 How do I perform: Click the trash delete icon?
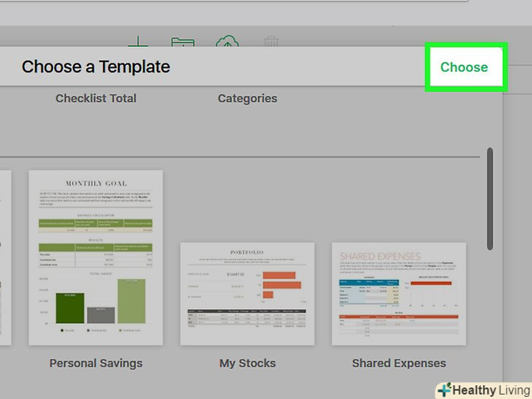coord(271,42)
